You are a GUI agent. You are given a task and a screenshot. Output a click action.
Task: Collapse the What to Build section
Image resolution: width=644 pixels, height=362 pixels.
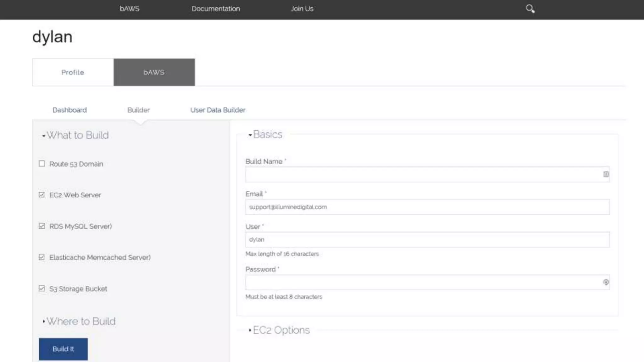[77, 135]
